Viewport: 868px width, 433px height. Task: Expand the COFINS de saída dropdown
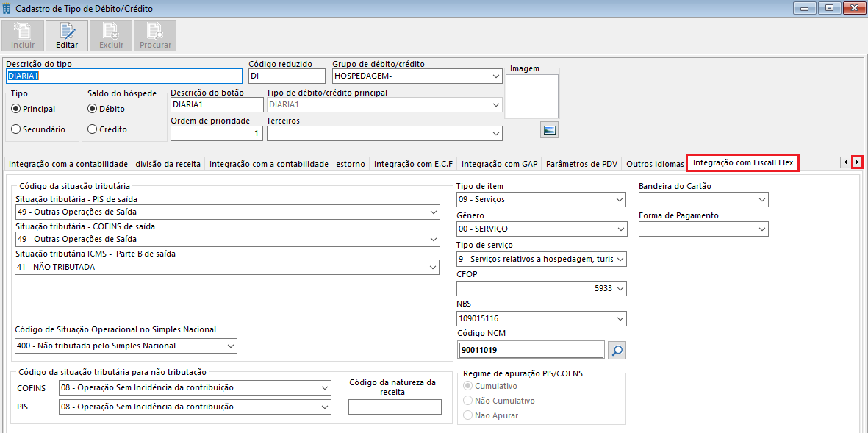(433, 239)
